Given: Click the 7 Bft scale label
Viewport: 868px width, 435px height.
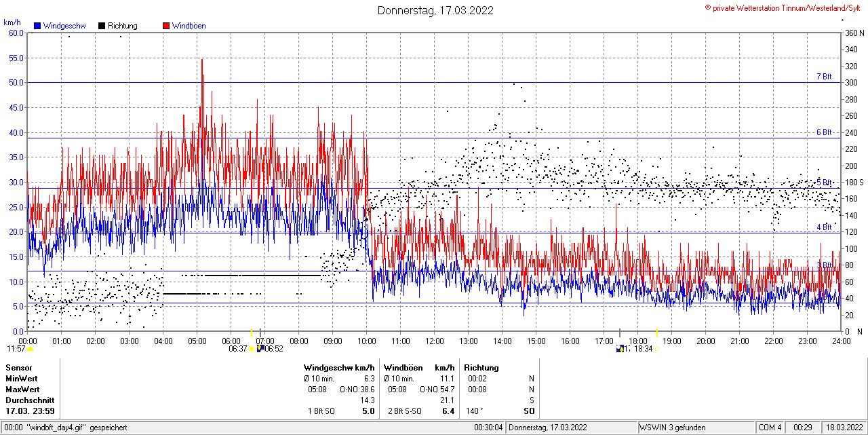Looking at the screenshot, I should point(824,77).
